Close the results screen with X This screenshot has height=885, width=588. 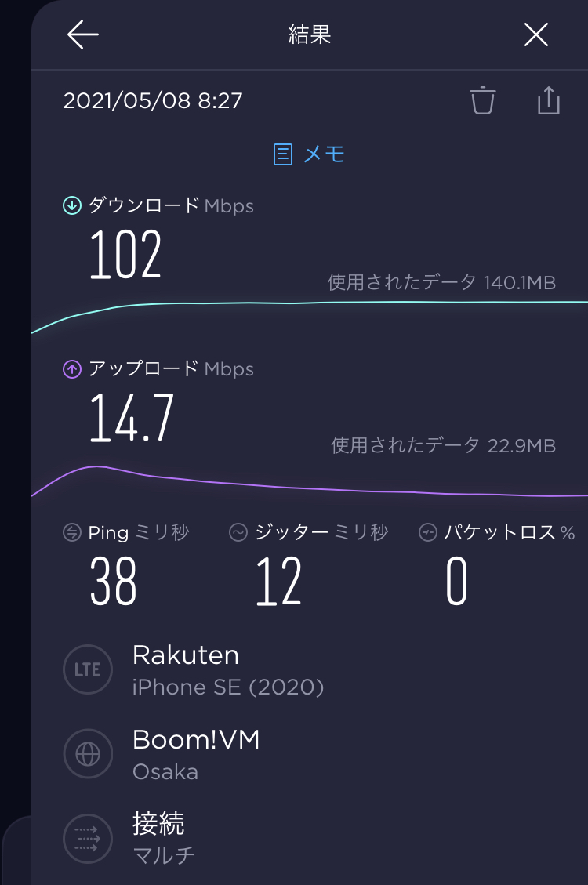pyautogui.click(x=536, y=35)
